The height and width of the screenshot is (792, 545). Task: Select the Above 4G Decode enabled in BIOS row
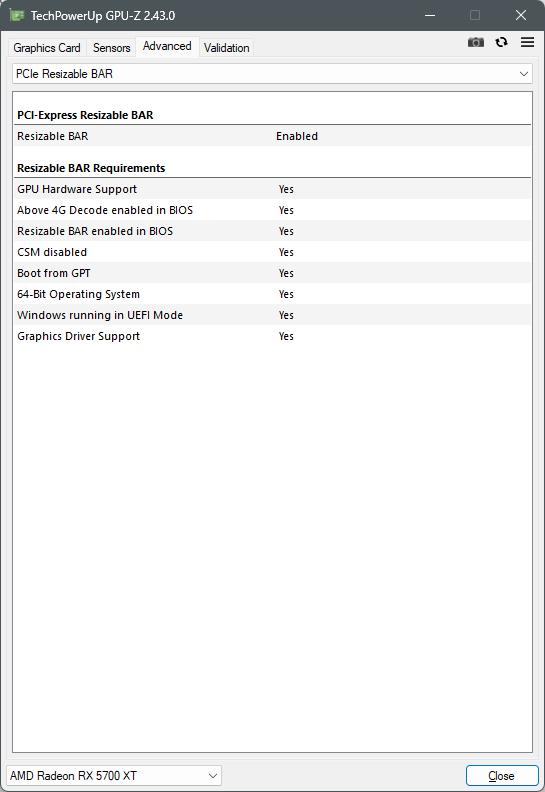click(x=272, y=210)
